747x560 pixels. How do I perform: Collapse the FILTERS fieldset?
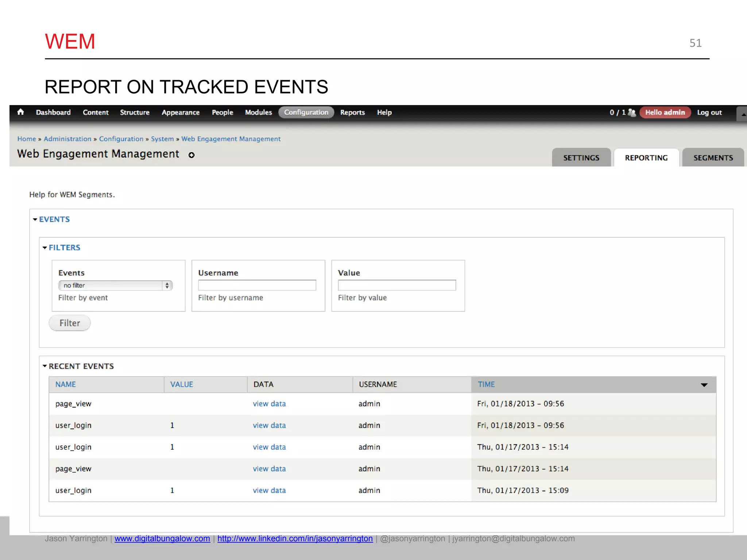coord(64,248)
